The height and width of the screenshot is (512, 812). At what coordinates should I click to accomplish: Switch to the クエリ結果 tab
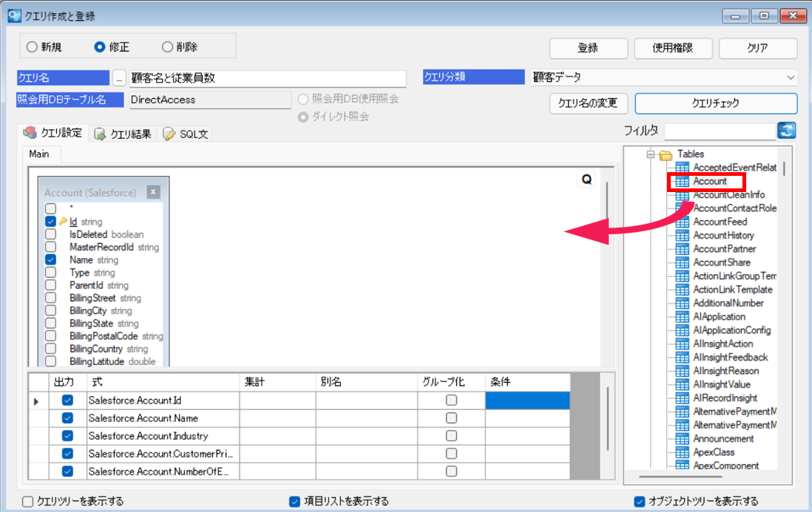124,134
